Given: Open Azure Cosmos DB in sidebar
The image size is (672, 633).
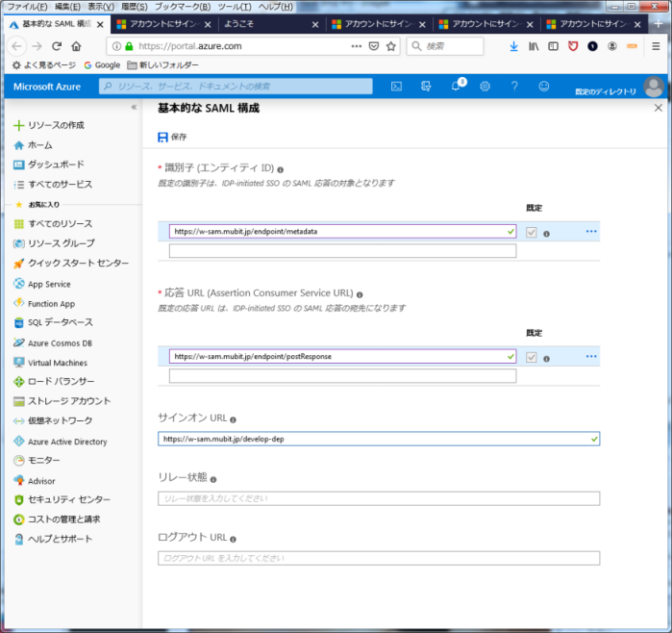Looking at the screenshot, I should [53, 343].
